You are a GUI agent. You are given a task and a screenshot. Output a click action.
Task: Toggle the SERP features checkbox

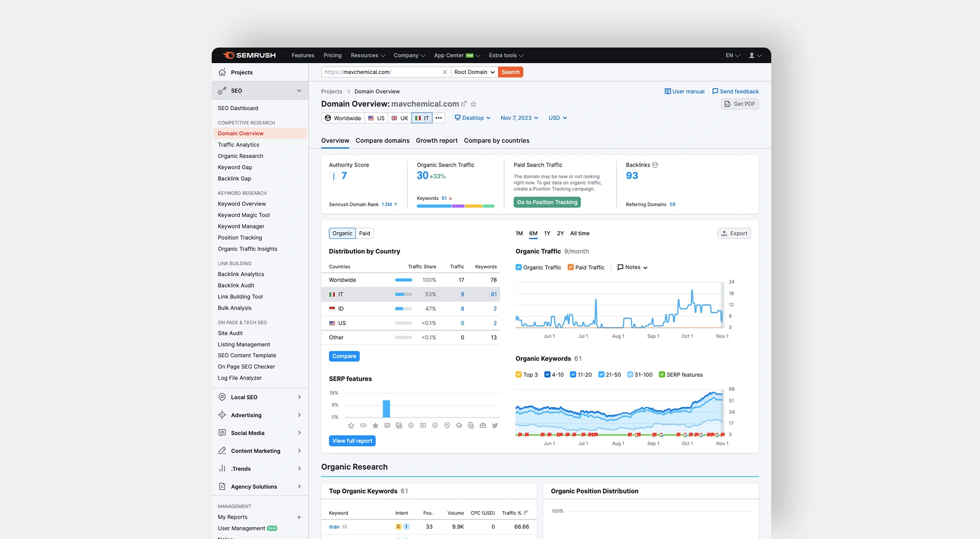pos(662,375)
